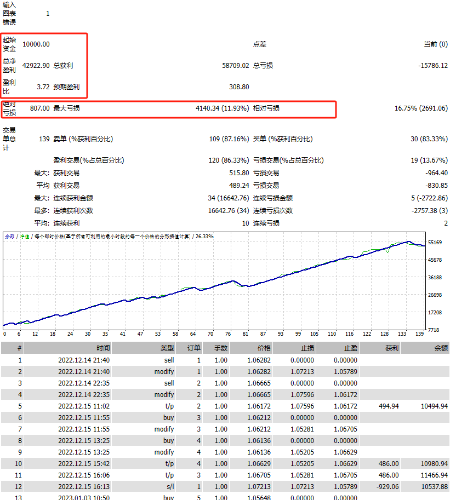The image size is (473, 500).
Task: Select the initial deposit value 10000.00
Action: tap(36, 44)
